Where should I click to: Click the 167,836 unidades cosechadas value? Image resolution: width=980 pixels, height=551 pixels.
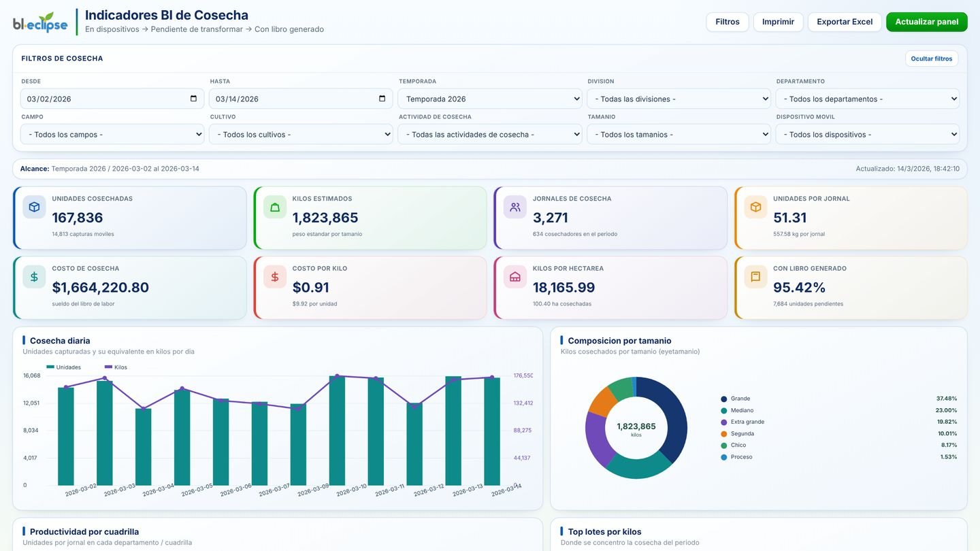click(78, 218)
